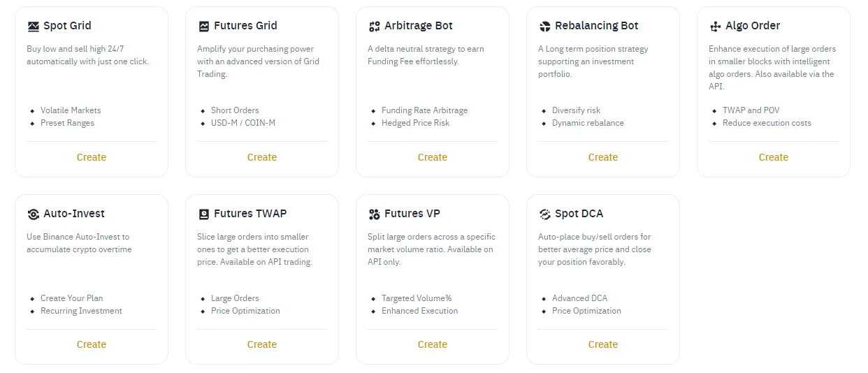
Task: Create an Auto-Invest plan
Action: coord(92,344)
